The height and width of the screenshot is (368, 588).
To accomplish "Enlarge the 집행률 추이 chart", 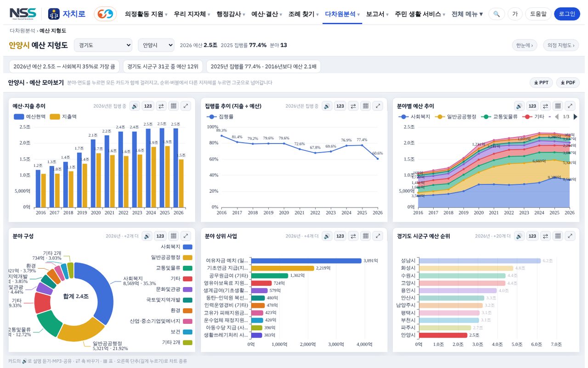I will (378, 106).
